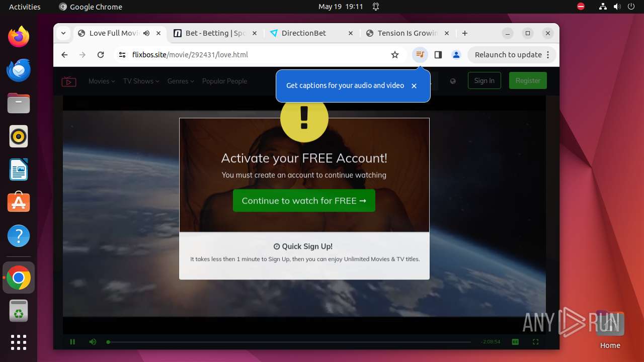The height and width of the screenshot is (362, 644).
Task: Close the Tension Is Growing tab
Action: coord(447,33)
